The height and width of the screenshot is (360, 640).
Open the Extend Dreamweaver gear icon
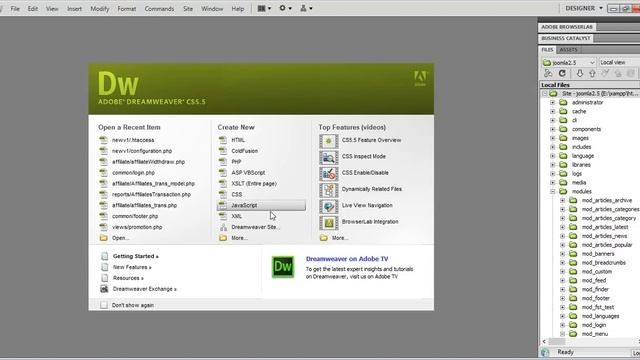[285, 8]
